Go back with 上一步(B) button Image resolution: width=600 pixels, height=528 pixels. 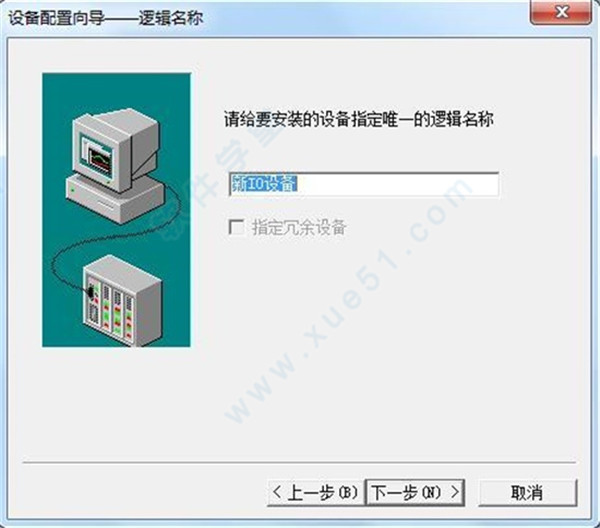(x=315, y=492)
